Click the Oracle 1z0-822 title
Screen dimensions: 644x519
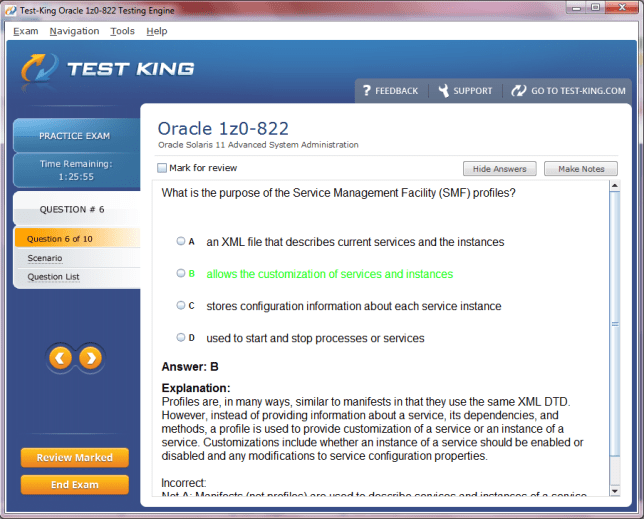[x=223, y=129]
